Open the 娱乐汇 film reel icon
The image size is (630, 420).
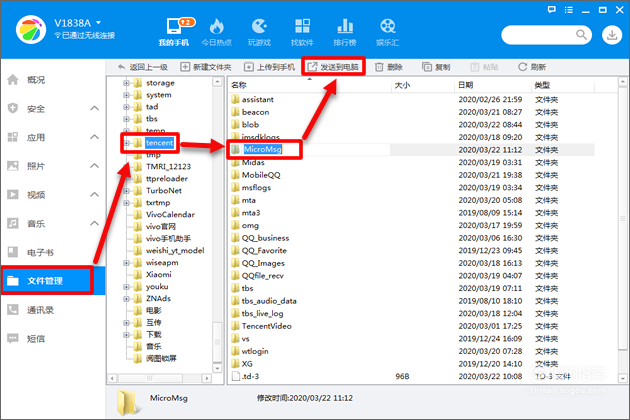point(388,26)
